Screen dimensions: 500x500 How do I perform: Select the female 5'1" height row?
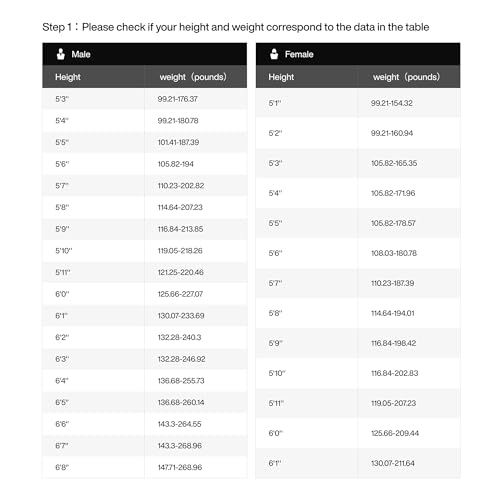click(x=358, y=103)
